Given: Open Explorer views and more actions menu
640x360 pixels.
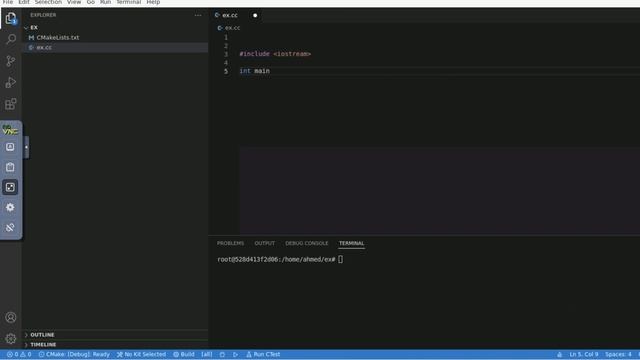Looking at the screenshot, I should tap(198, 15).
